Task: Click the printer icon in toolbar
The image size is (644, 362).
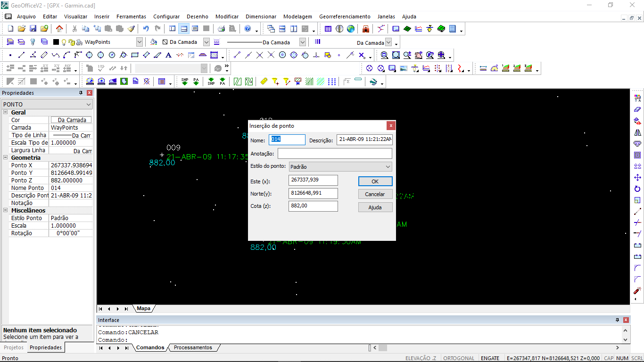Action: click(221, 29)
